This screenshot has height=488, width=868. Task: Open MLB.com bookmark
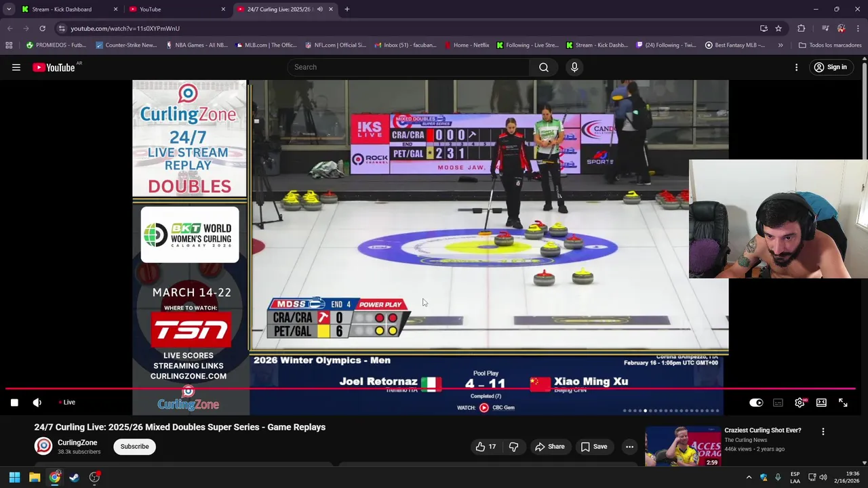click(266, 45)
